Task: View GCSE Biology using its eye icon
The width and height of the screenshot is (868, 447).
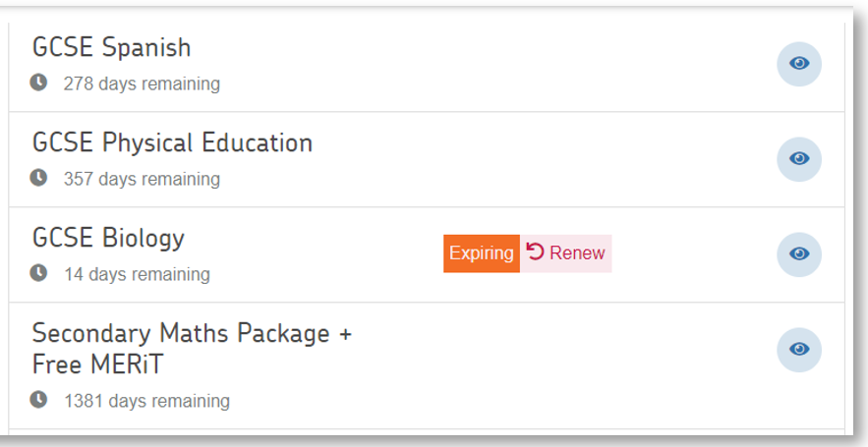Action: (799, 254)
